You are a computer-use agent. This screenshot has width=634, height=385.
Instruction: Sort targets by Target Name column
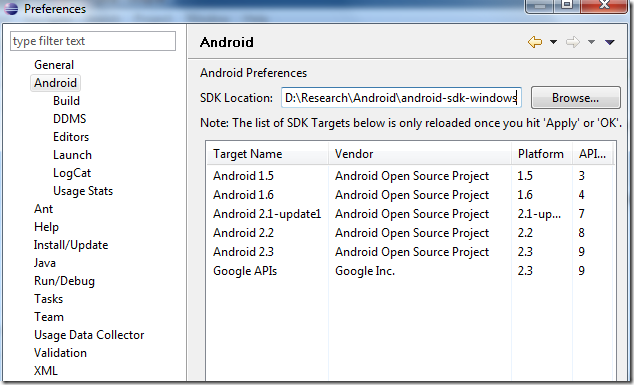268,154
